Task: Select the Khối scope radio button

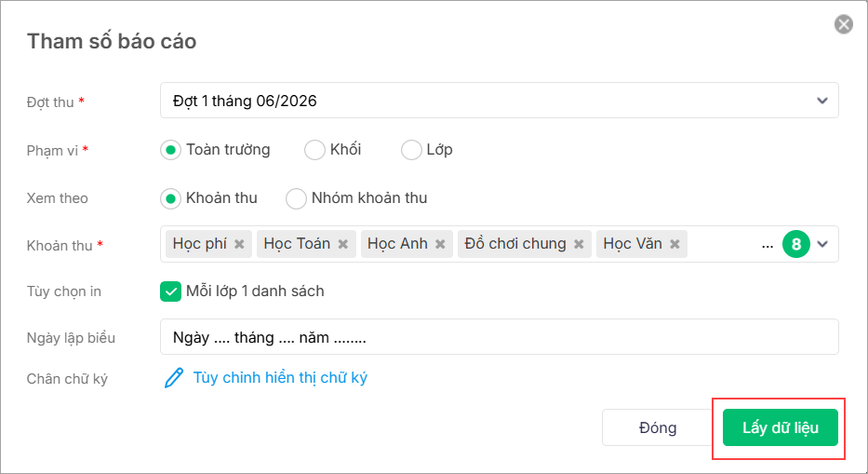Action: click(x=314, y=149)
